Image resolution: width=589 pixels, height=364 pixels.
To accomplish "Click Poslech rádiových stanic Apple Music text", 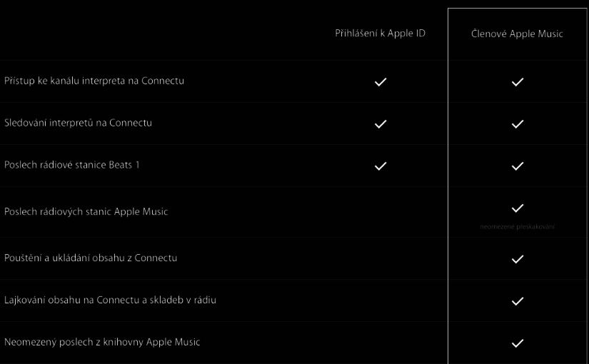I will point(86,212).
